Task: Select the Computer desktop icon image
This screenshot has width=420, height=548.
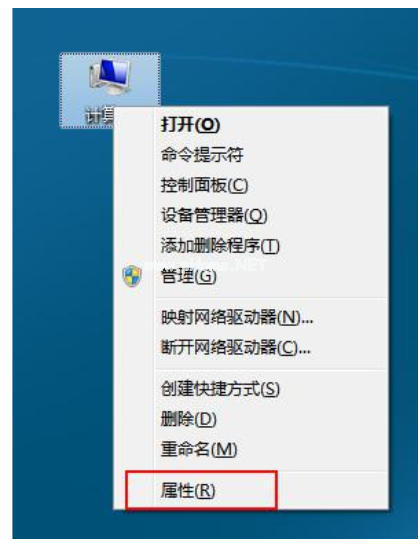Action: point(110,78)
